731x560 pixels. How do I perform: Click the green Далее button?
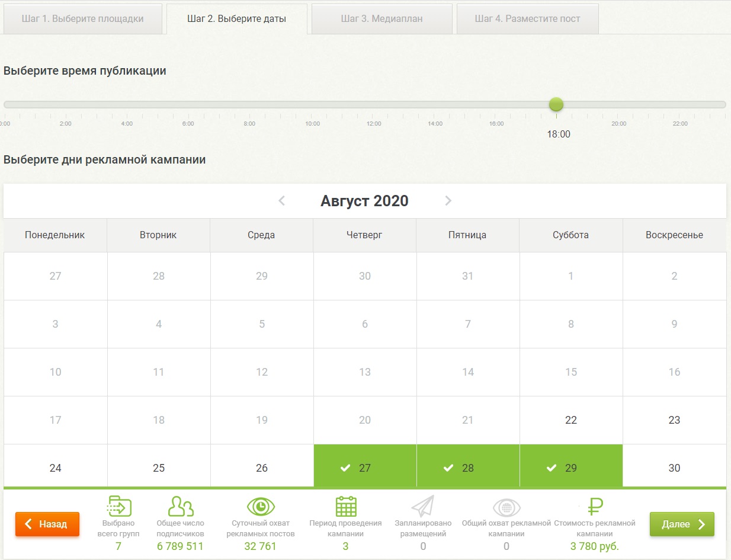click(x=682, y=524)
